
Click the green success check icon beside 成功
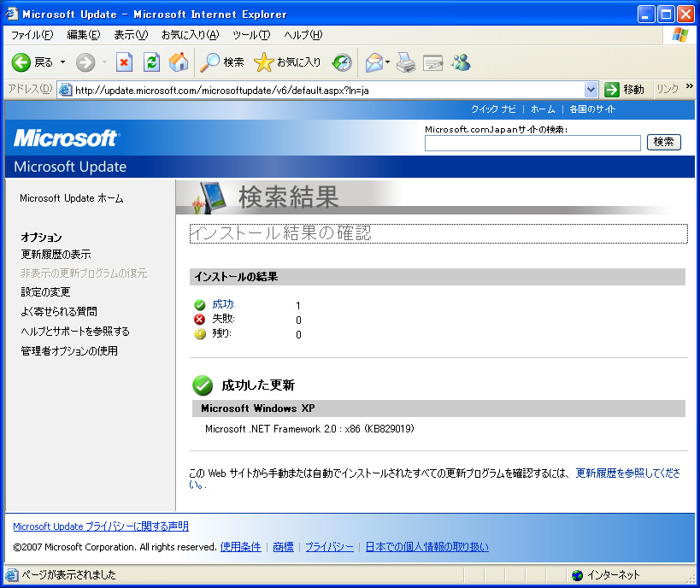pyautogui.click(x=199, y=305)
